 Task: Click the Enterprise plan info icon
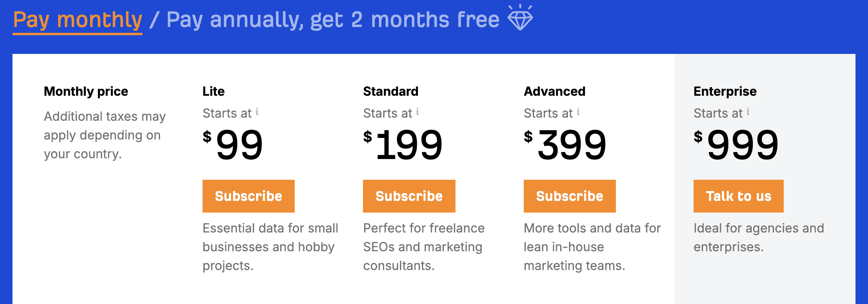pos(748,112)
